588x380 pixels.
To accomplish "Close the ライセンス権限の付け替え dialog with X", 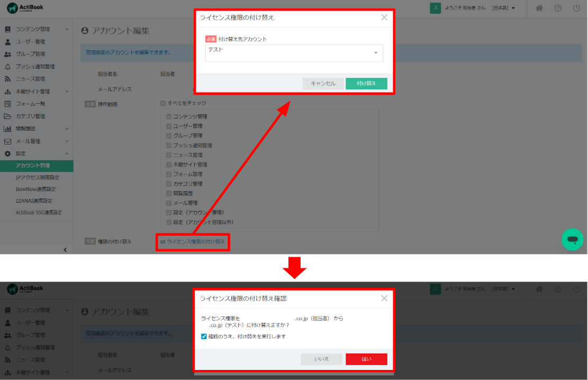I will (x=384, y=17).
